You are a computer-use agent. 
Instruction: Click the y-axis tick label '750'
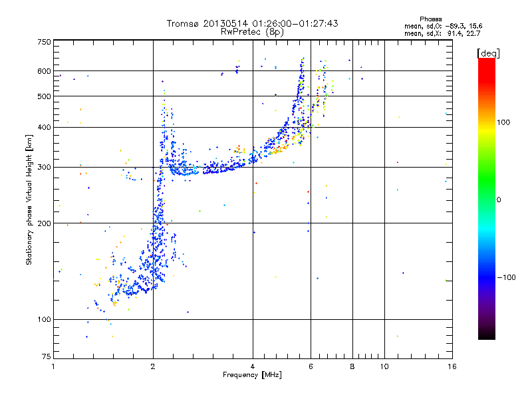pos(44,42)
